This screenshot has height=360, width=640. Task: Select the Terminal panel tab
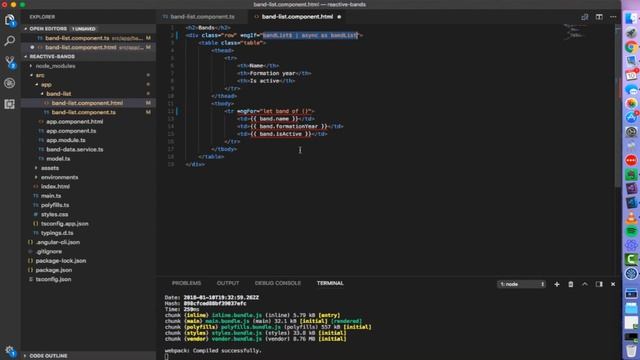pos(330,283)
